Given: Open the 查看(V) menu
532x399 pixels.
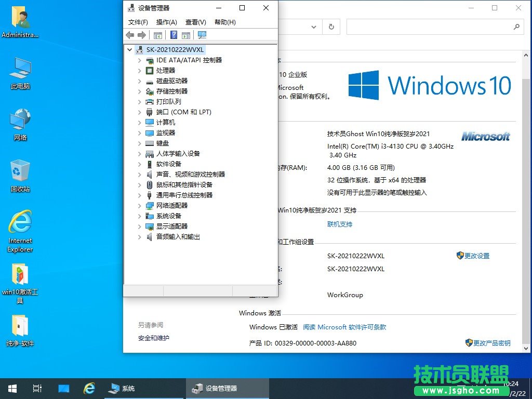Looking at the screenshot, I should coord(195,22).
